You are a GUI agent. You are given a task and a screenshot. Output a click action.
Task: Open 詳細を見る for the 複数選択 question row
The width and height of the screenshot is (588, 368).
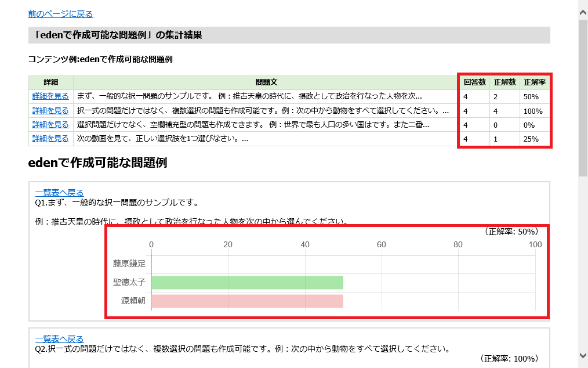click(x=50, y=110)
